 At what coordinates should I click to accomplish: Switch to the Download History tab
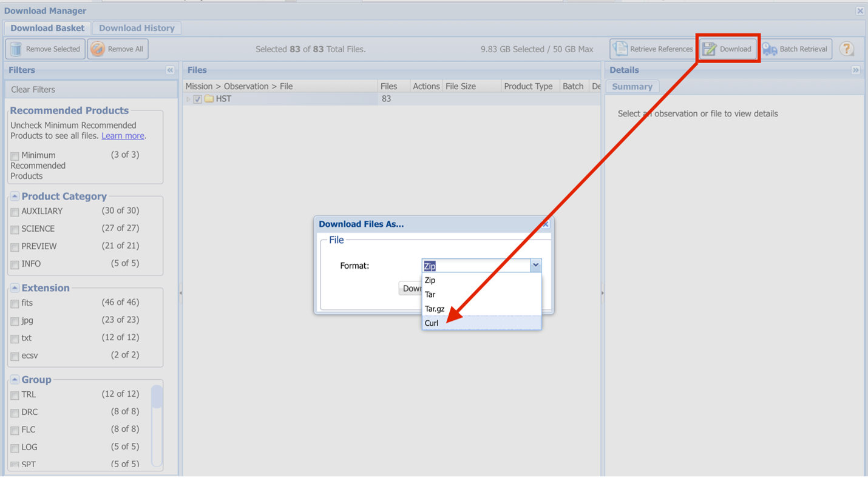(137, 28)
